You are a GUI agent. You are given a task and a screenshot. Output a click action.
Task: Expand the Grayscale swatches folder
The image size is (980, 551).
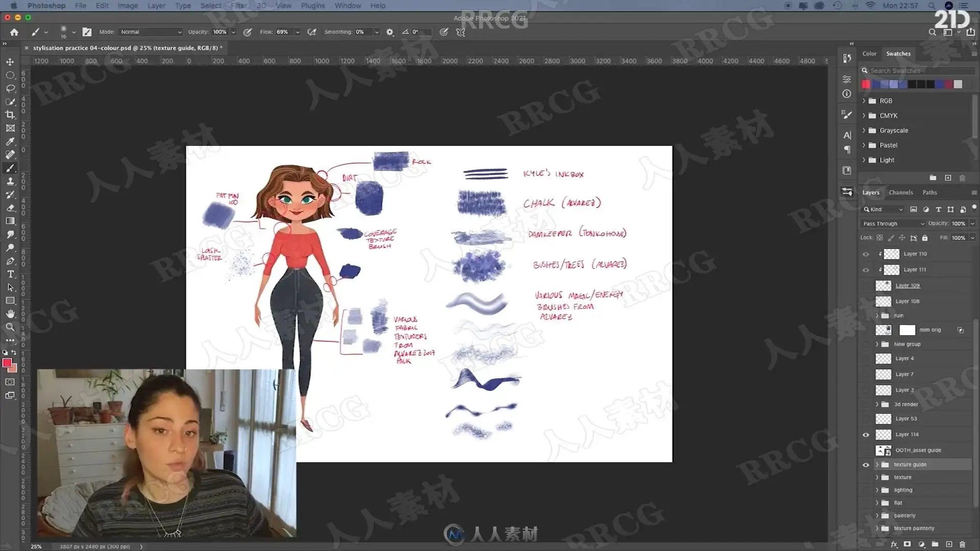[x=864, y=131]
